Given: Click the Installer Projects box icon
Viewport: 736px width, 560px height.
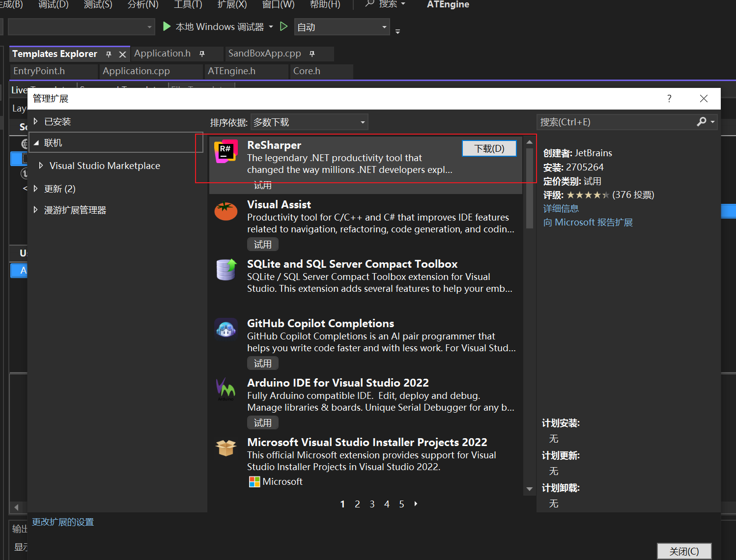Looking at the screenshot, I should tap(226, 448).
